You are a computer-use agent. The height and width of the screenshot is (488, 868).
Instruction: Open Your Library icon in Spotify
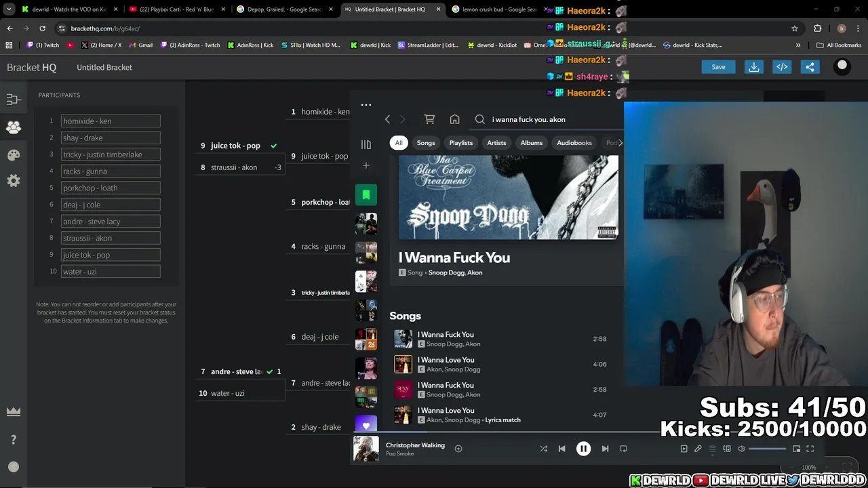[x=366, y=144]
